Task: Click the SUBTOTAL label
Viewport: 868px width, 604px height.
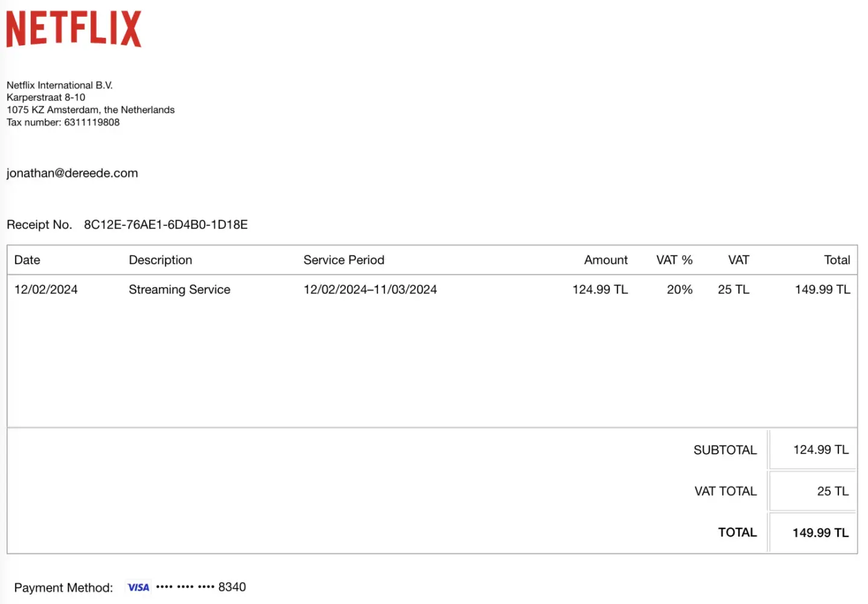Action: click(x=725, y=450)
